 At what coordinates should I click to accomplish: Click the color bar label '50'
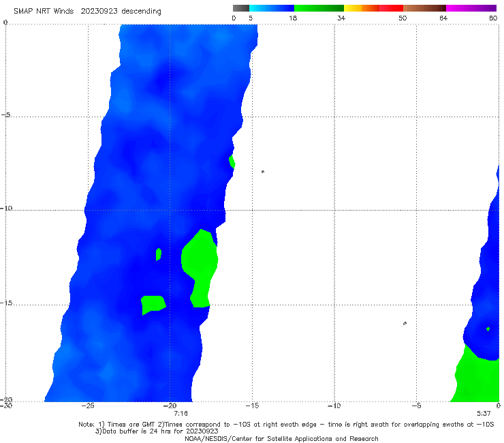[x=403, y=18]
